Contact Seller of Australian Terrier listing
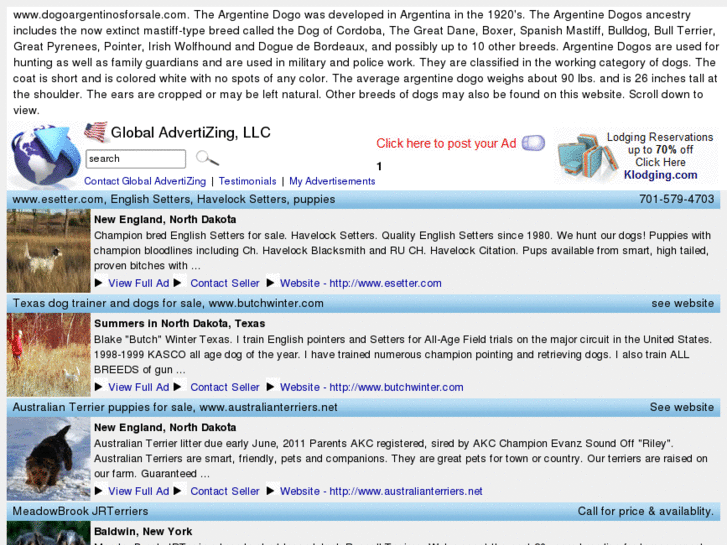Viewport: 727px width, 545px height. (x=225, y=491)
